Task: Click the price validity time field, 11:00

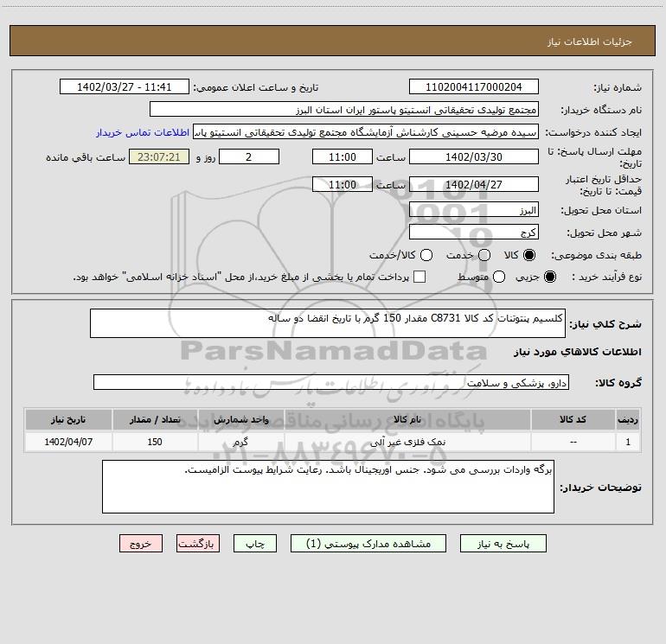Action: [343, 185]
